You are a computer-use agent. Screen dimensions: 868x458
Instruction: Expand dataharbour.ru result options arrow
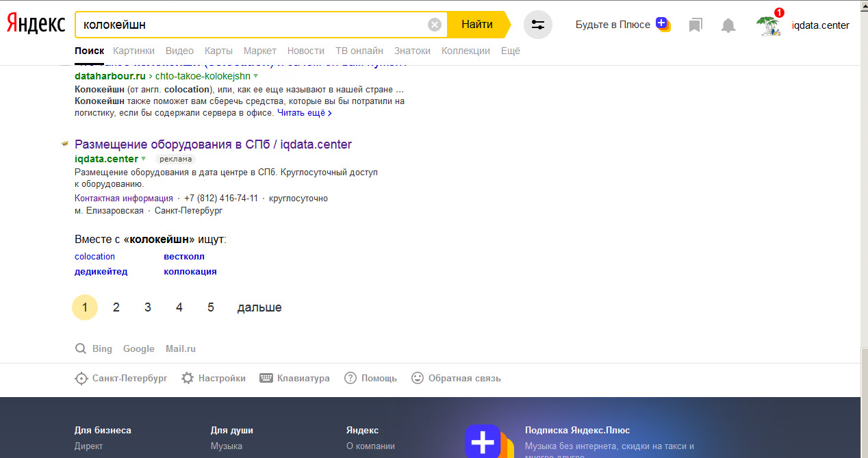coord(255,76)
